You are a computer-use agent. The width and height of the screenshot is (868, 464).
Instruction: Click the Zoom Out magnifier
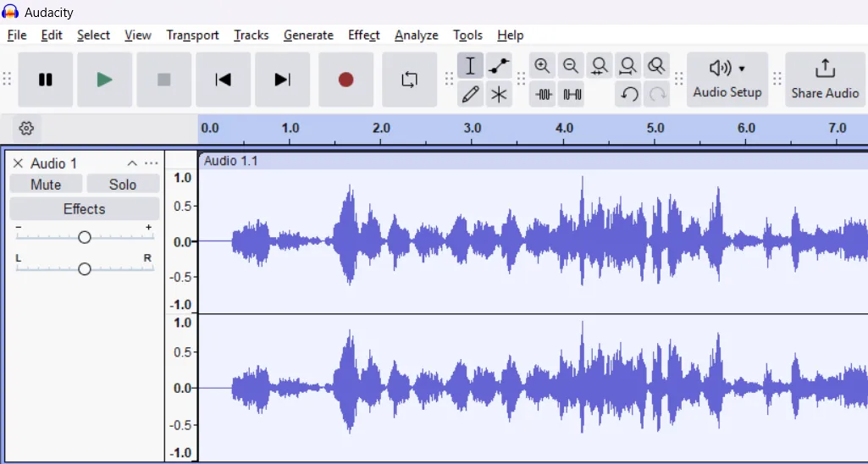click(571, 66)
